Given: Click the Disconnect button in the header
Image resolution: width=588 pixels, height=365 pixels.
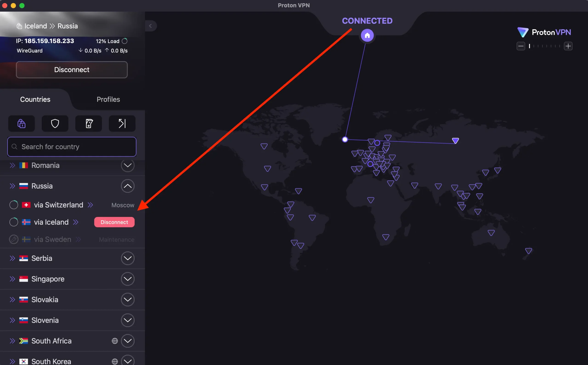Looking at the screenshot, I should pyautogui.click(x=72, y=69).
